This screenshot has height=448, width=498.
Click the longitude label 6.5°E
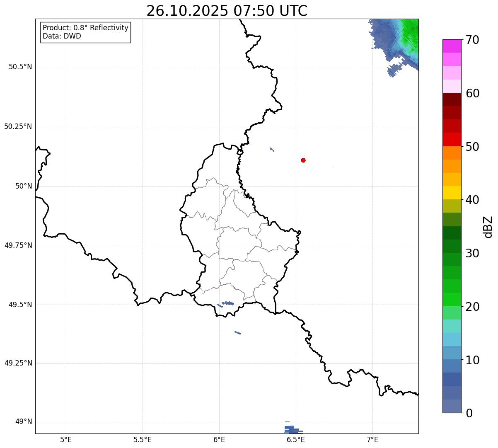[296, 439]
